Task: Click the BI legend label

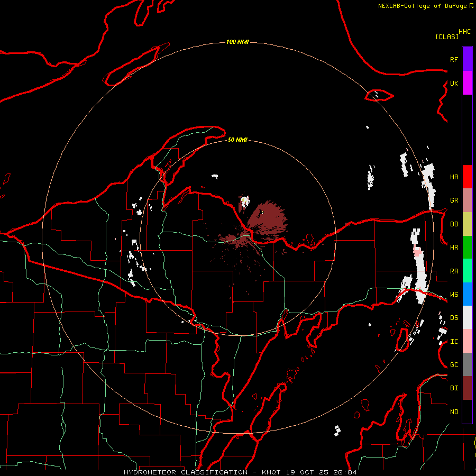Action: coord(454,388)
